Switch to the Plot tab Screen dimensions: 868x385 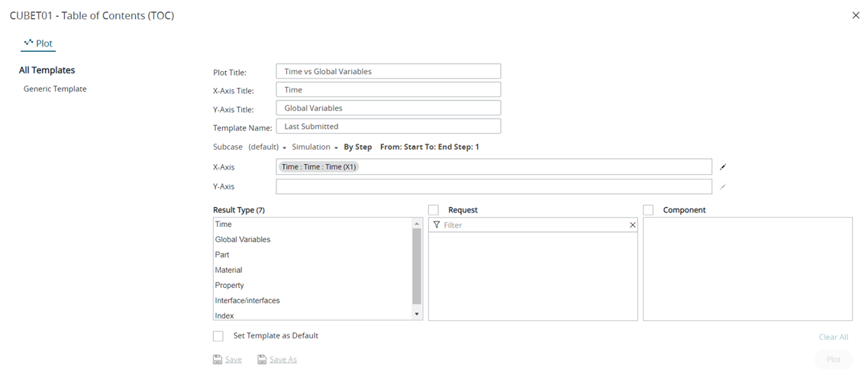(x=38, y=44)
